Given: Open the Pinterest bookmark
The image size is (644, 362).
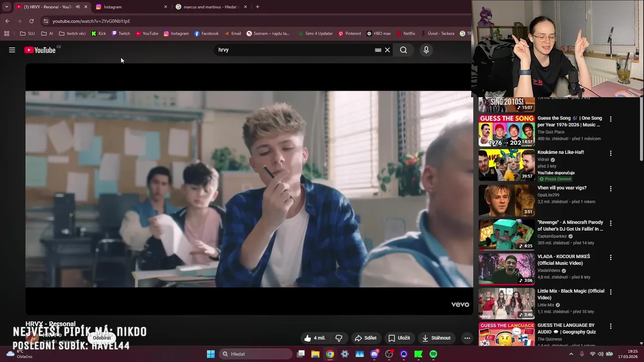Looking at the screenshot, I should (350, 34).
